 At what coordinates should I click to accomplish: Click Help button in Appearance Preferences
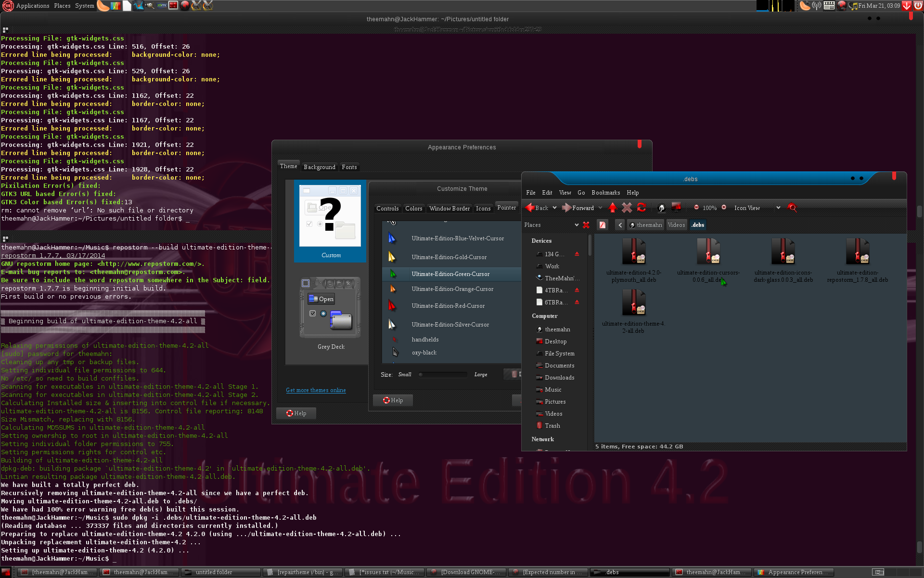click(296, 413)
